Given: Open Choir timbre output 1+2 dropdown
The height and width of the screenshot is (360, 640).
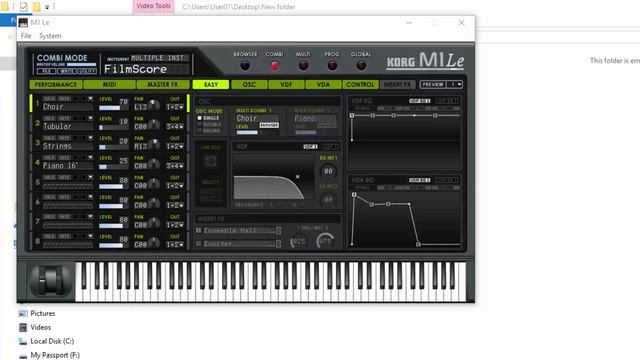Looking at the screenshot, I should pos(175,107).
